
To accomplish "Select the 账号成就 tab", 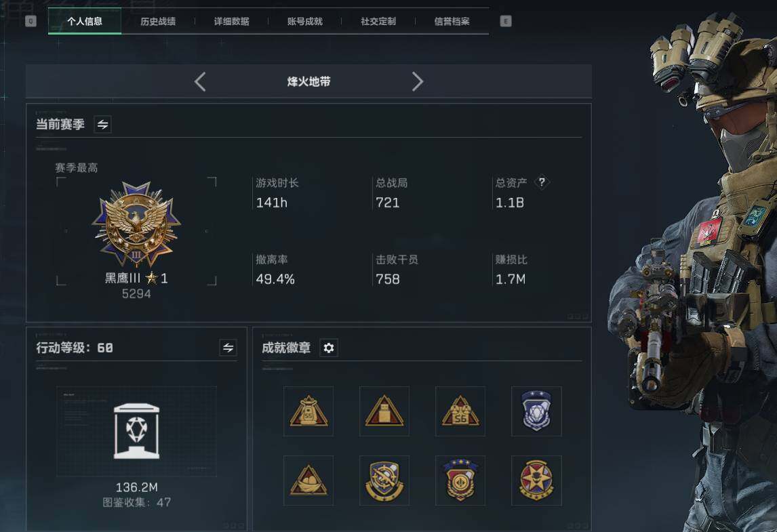I will coord(304,21).
